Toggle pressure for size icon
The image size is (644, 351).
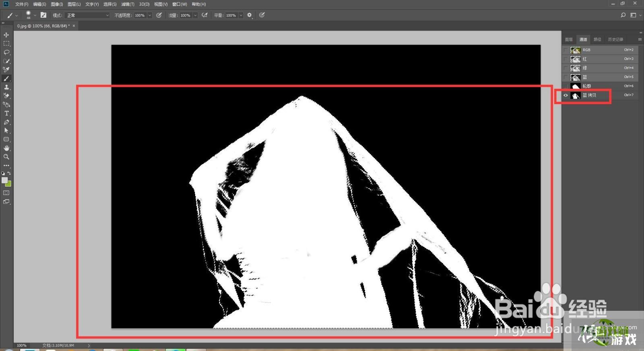[262, 15]
